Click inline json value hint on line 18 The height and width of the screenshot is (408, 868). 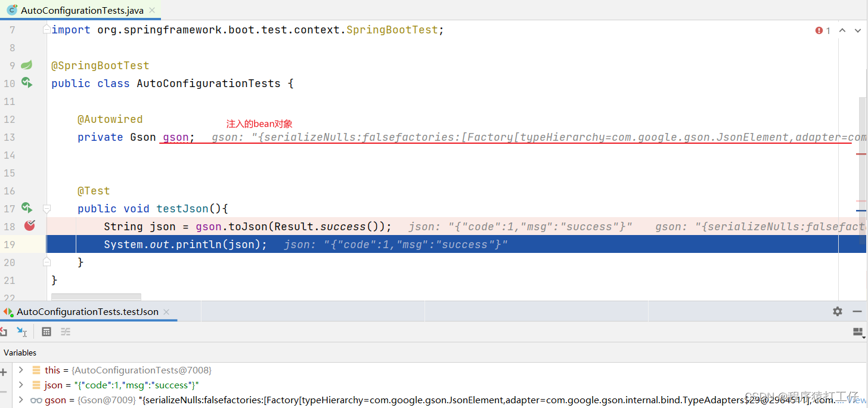(x=520, y=227)
